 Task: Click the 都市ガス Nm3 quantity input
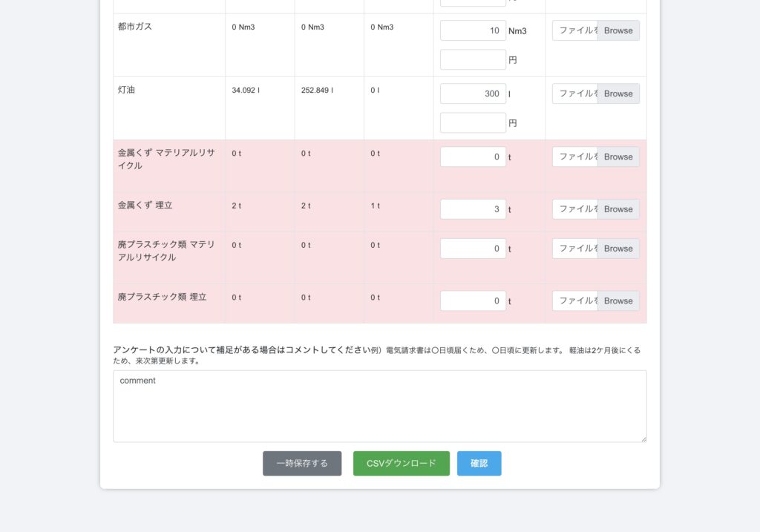coord(473,30)
